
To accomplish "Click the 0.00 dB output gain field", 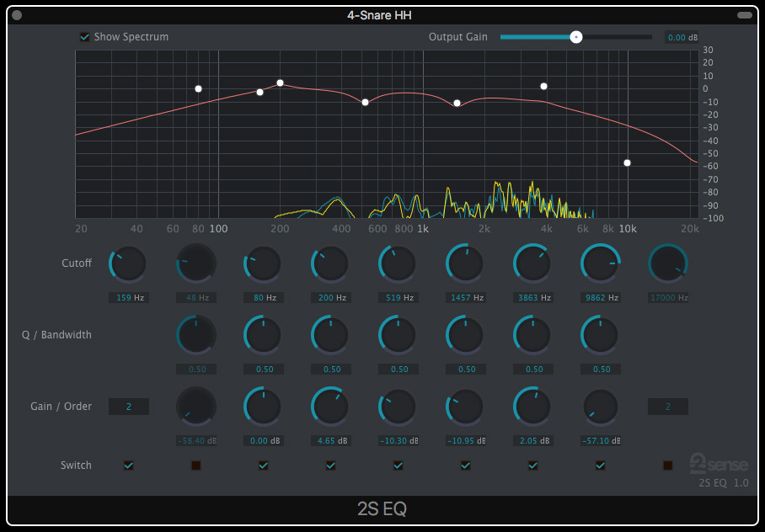I will pos(682,38).
